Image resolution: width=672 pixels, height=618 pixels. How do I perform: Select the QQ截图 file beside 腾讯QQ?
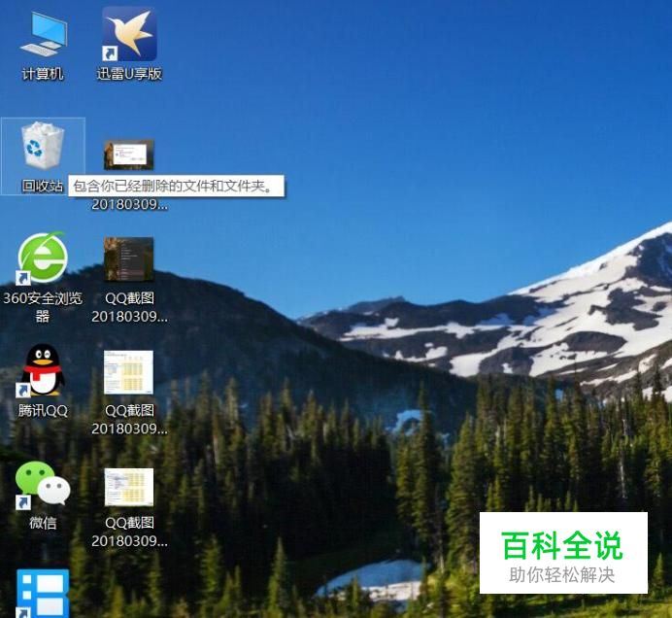click(128, 372)
